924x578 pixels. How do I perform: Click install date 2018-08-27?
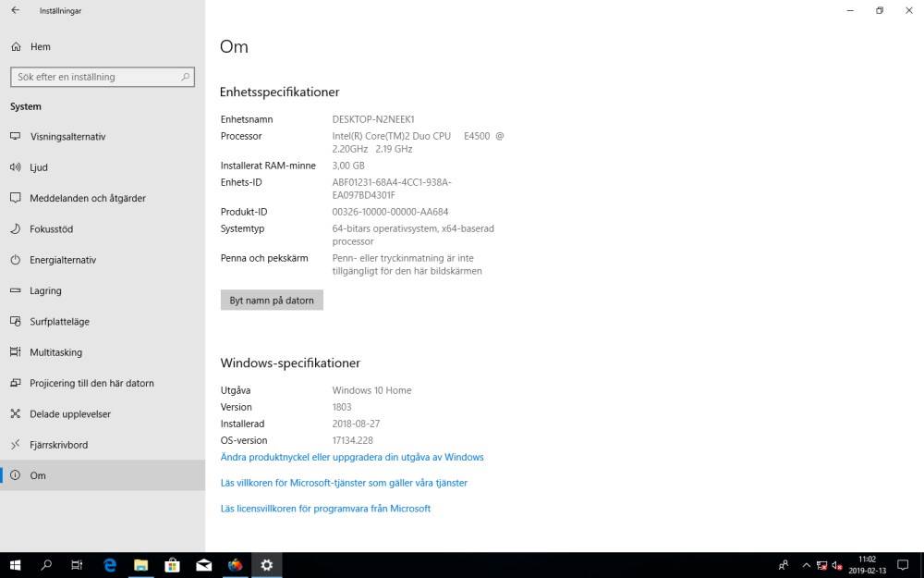(356, 424)
